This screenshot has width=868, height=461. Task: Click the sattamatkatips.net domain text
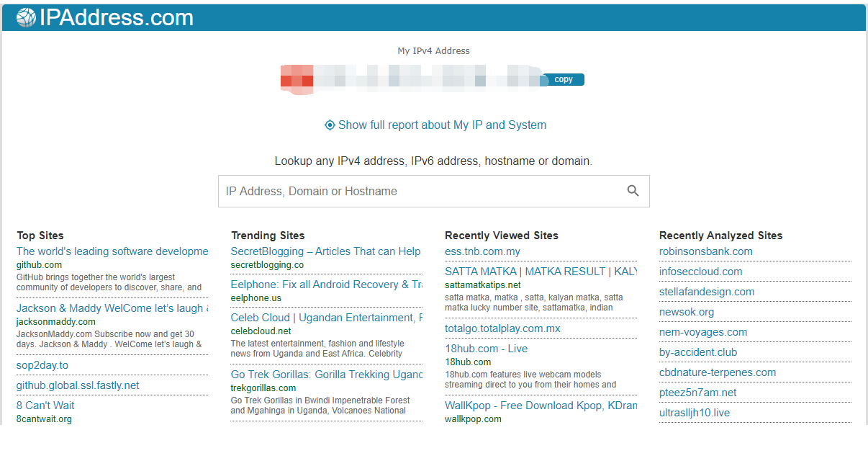(x=483, y=285)
